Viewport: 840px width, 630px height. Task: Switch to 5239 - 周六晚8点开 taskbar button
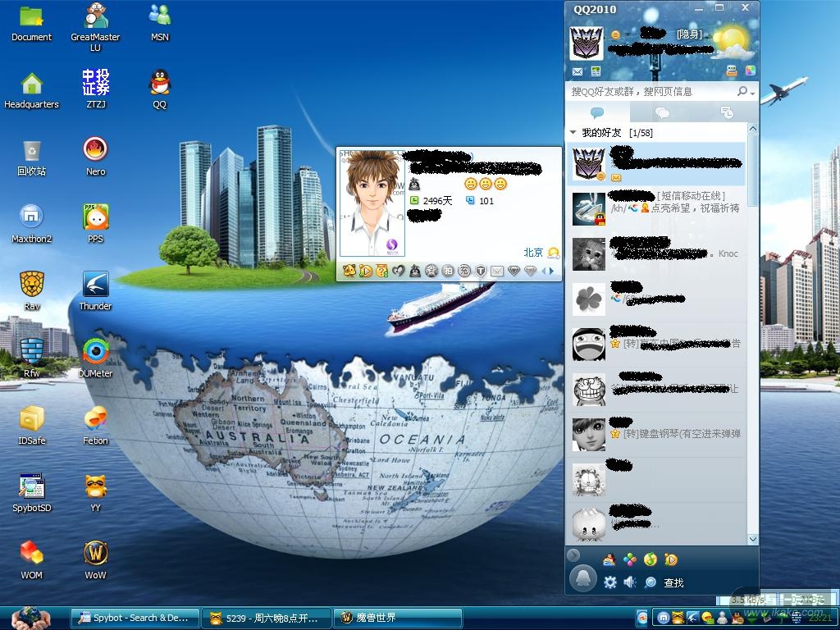267,618
